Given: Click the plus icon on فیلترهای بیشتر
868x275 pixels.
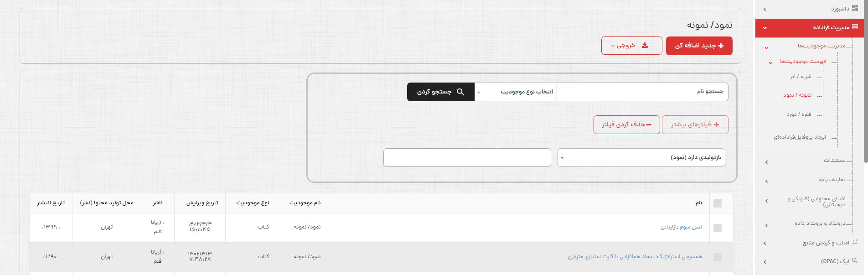Looking at the screenshot, I should [x=716, y=125].
